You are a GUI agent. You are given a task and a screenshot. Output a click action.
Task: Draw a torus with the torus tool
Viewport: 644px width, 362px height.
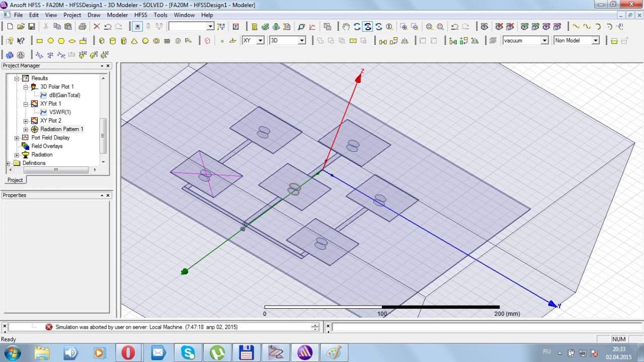[x=156, y=41]
